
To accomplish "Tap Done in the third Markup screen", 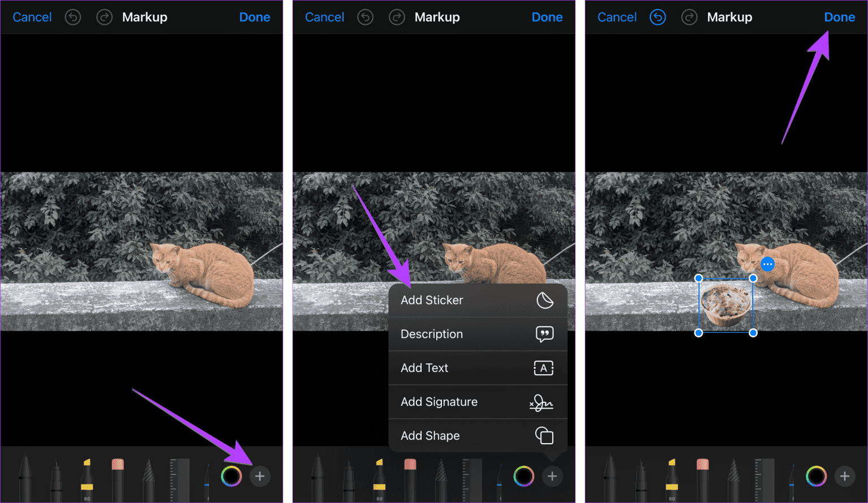I will coord(840,18).
